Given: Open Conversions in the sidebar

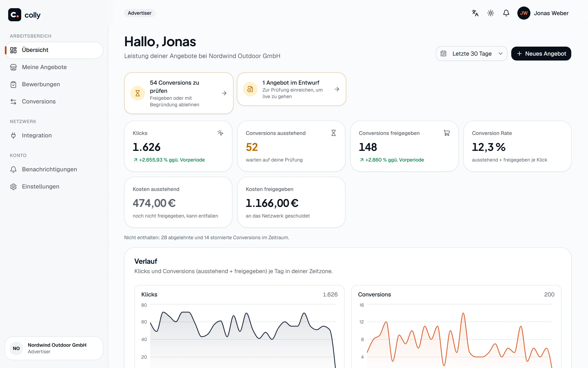Looking at the screenshot, I should tap(54, 101).
